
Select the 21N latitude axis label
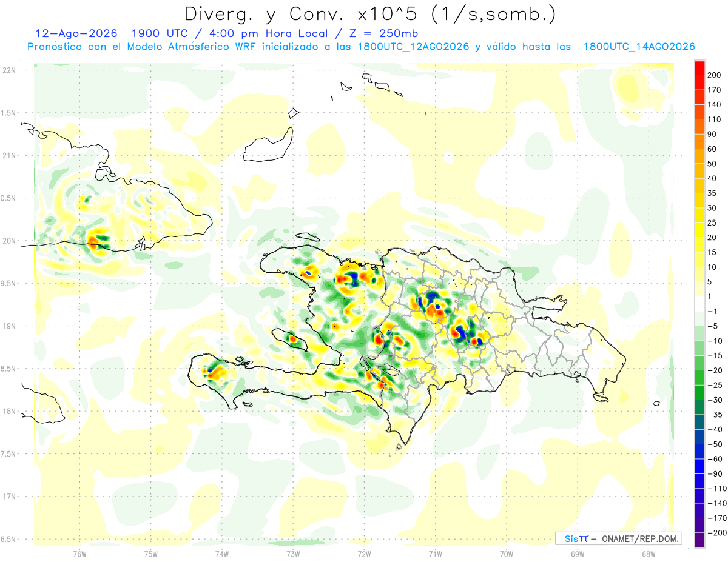click(x=8, y=155)
